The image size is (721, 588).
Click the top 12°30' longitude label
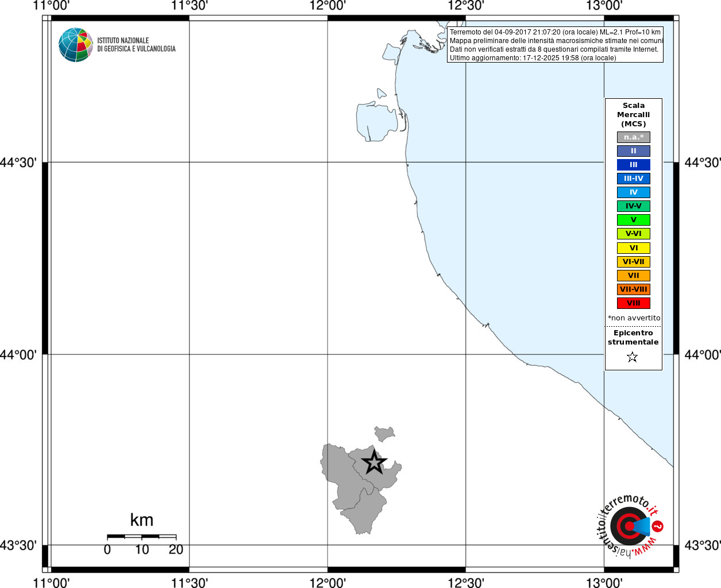click(x=466, y=6)
